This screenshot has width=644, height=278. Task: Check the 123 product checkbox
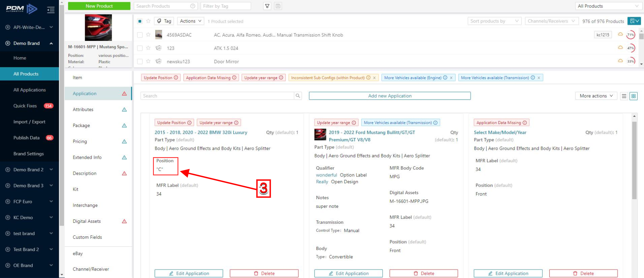[140, 48]
